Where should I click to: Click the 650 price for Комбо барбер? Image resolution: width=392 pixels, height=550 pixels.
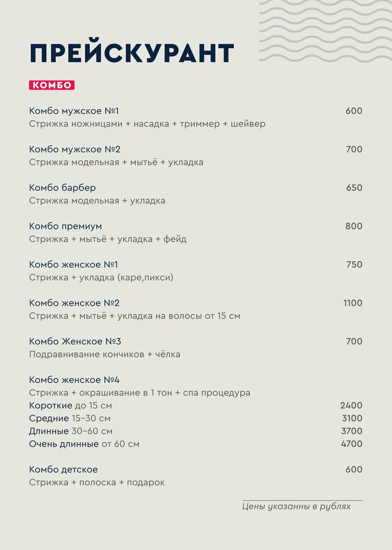pyautogui.click(x=354, y=188)
